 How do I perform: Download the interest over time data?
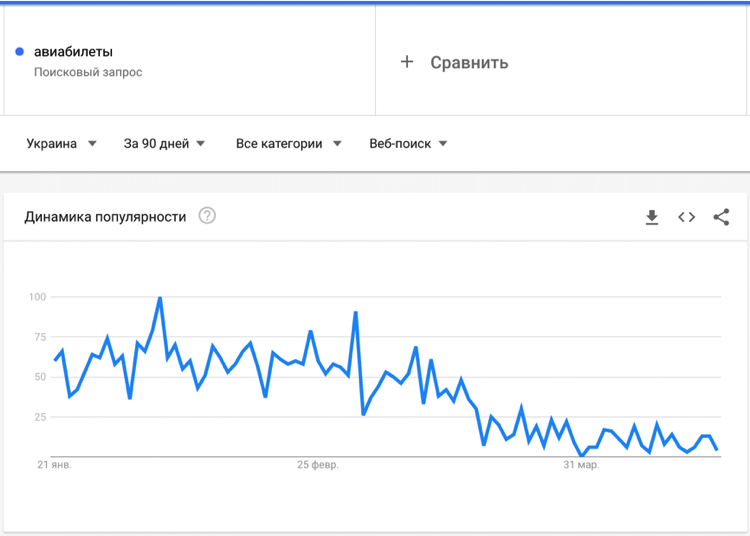pos(652,217)
